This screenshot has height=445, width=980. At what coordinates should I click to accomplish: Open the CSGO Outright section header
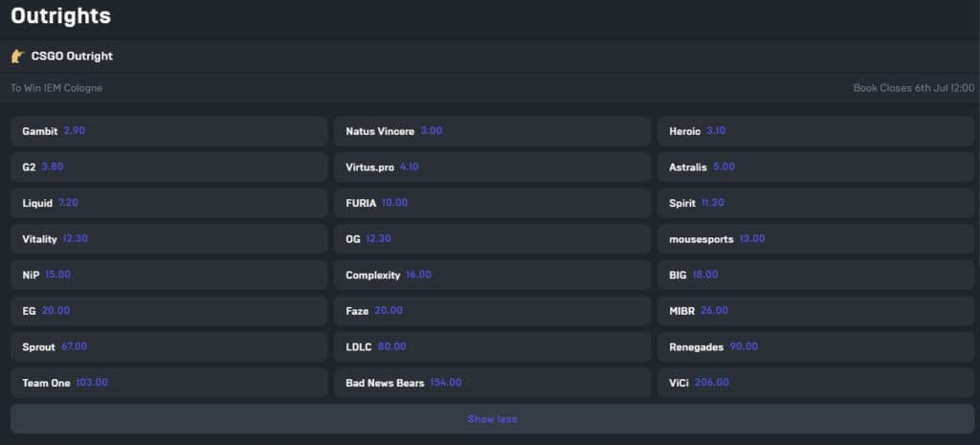[72, 56]
